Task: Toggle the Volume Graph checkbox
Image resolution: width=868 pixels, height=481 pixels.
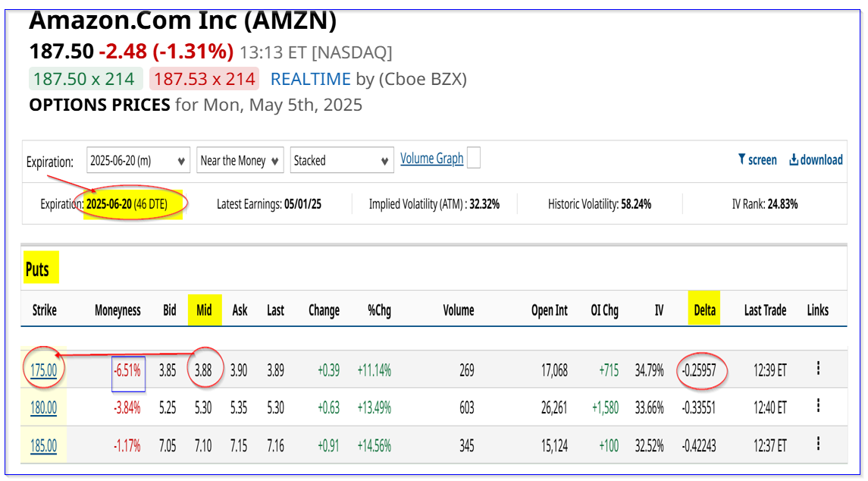Action: 474,159
